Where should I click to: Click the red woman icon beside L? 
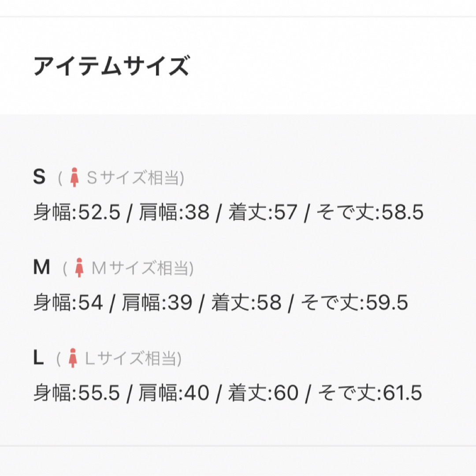click(73, 358)
